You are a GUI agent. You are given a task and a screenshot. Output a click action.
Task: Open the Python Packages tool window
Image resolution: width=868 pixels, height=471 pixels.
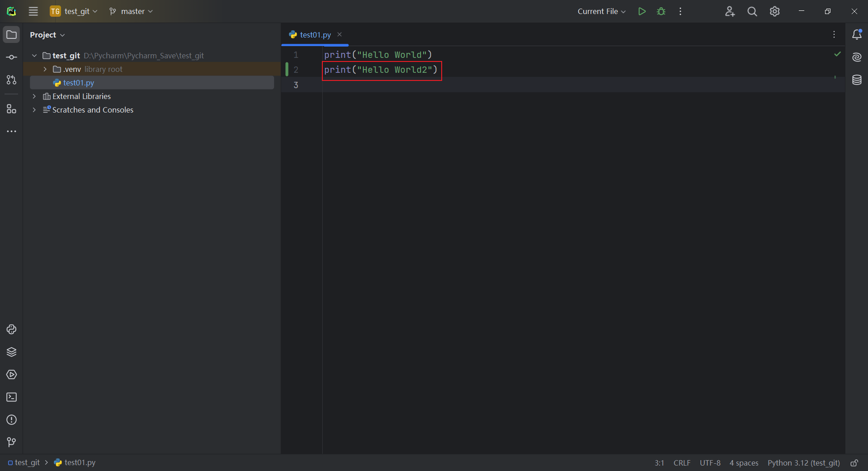[12, 352]
